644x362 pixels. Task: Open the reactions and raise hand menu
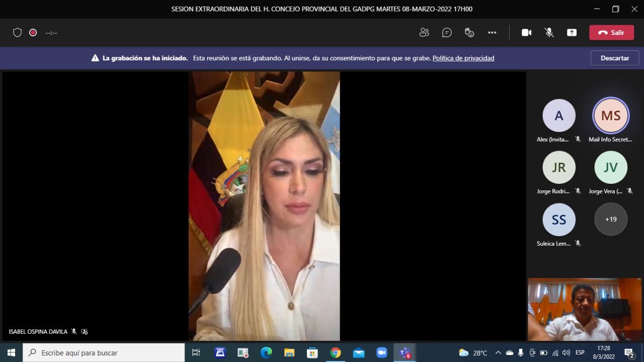tap(469, 33)
